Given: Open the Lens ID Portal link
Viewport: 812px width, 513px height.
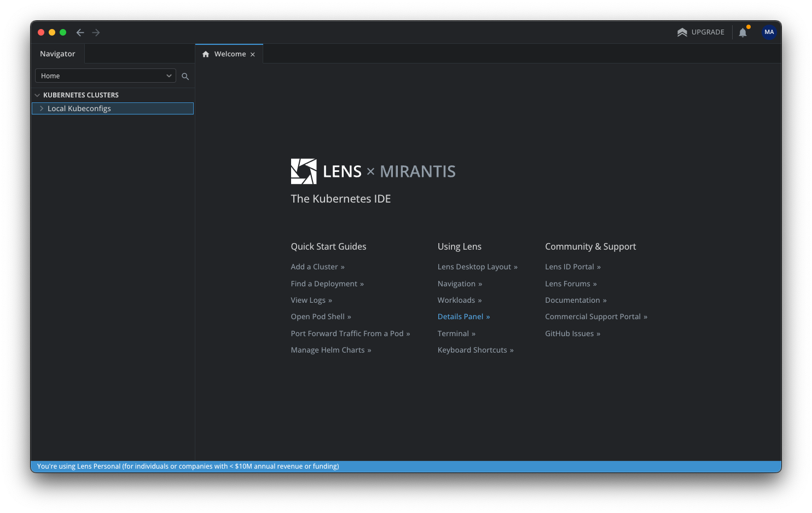Looking at the screenshot, I should [573, 267].
